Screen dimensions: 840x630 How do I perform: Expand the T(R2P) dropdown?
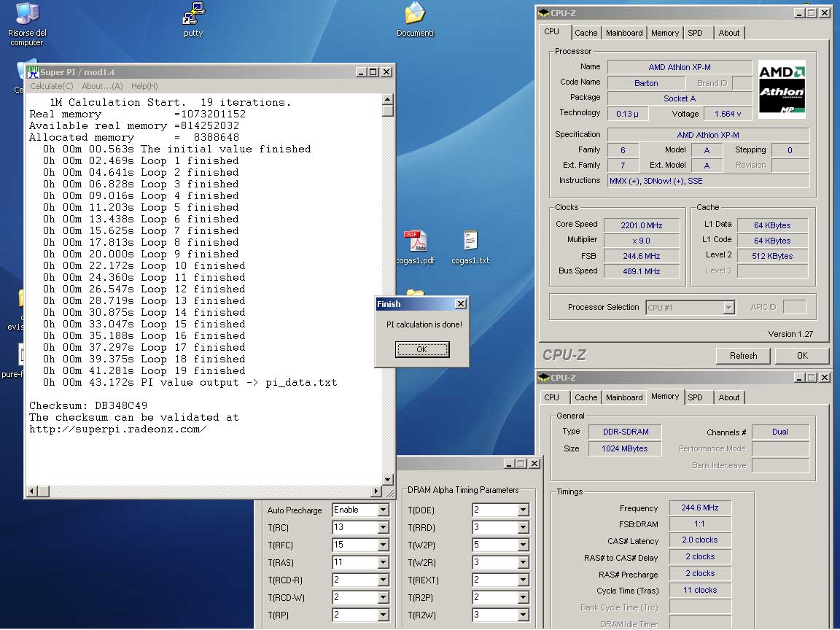(524, 597)
